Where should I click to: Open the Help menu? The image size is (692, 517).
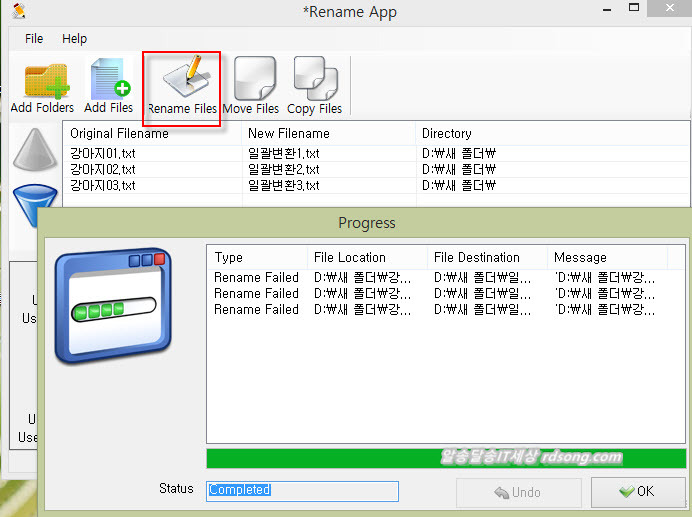tap(74, 38)
